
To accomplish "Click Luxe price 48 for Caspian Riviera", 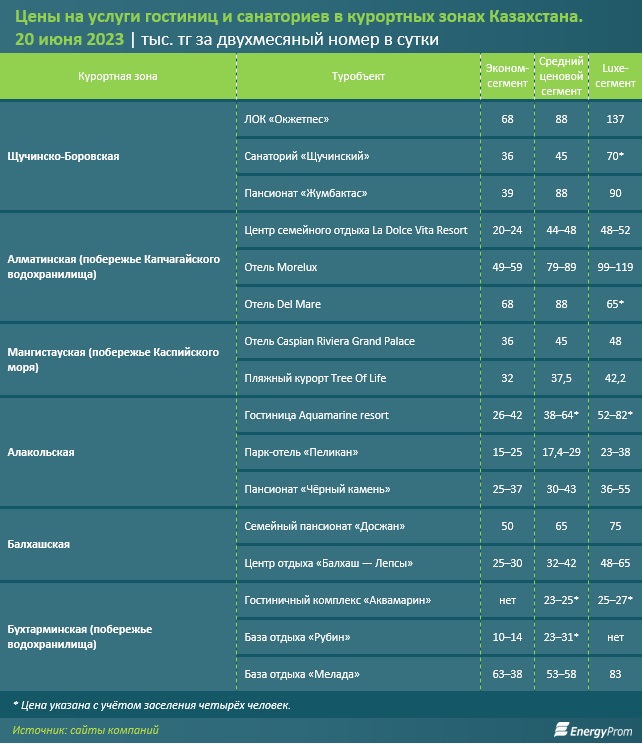I will tap(615, 341).
